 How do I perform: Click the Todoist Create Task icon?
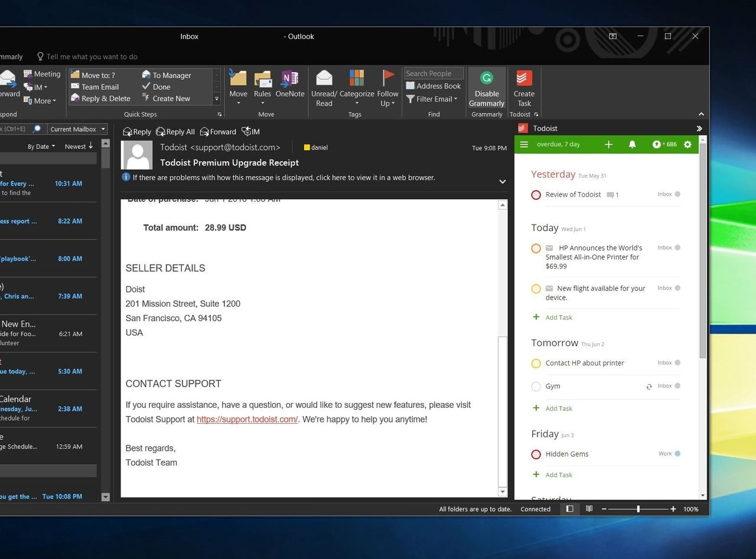[x=524, y=78]
